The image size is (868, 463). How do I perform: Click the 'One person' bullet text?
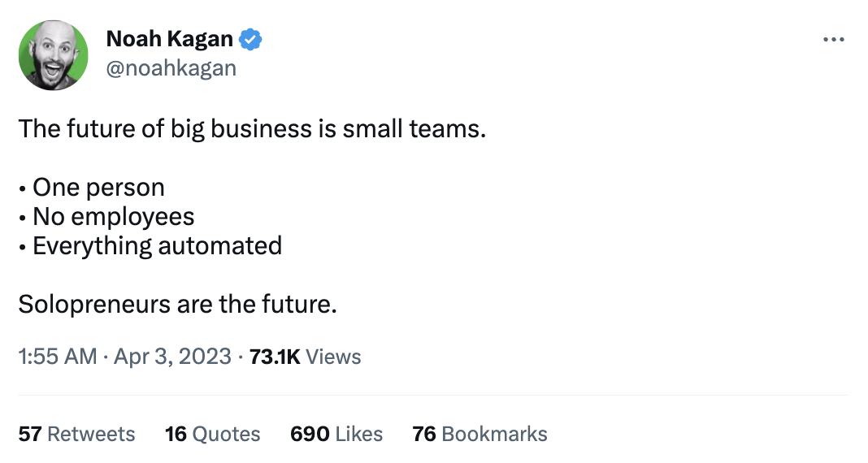point(98,188)
